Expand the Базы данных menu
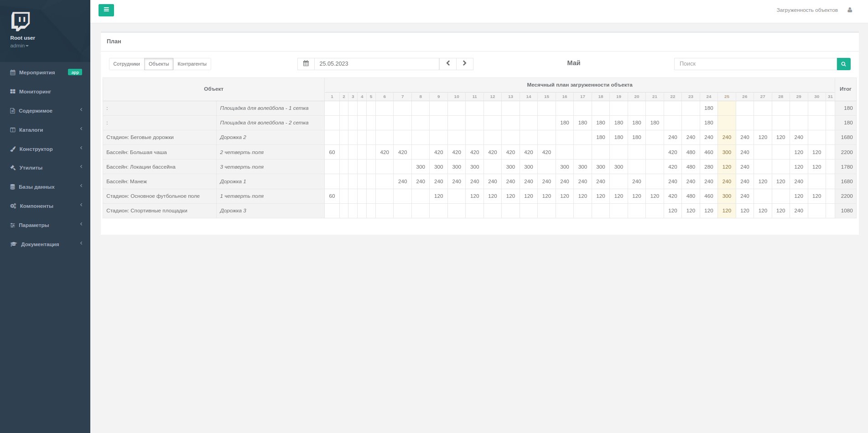 (x=36, y=187)
